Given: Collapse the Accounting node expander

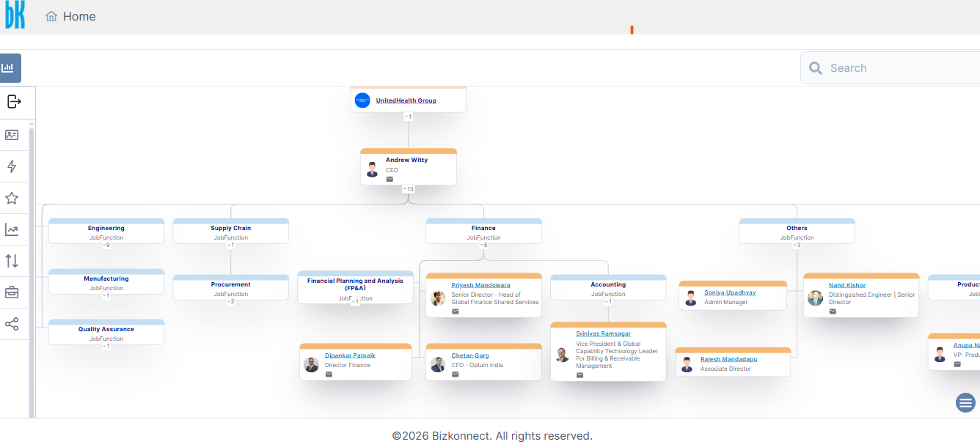Looking at the screenshot, I should [608, 301].
